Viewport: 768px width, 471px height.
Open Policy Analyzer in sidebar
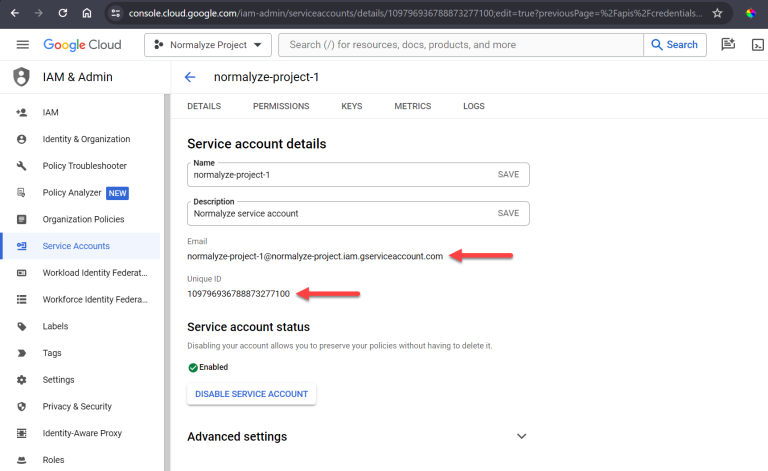point(70,192)
